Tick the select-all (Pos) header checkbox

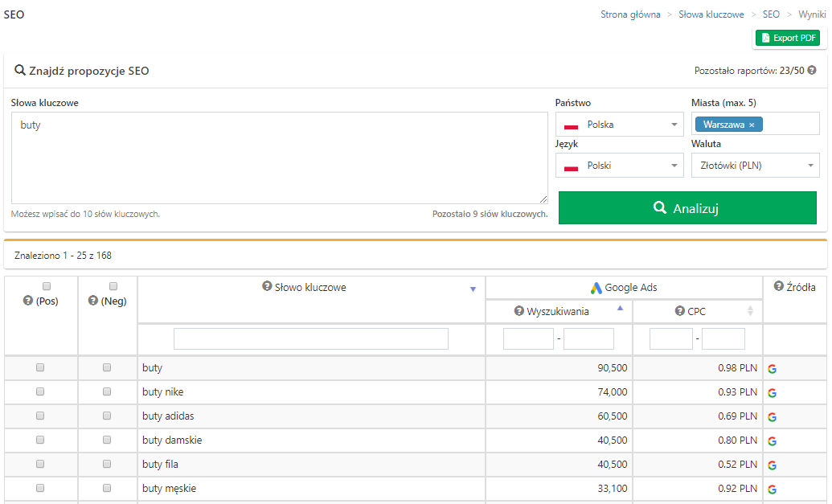coord(47,286)
